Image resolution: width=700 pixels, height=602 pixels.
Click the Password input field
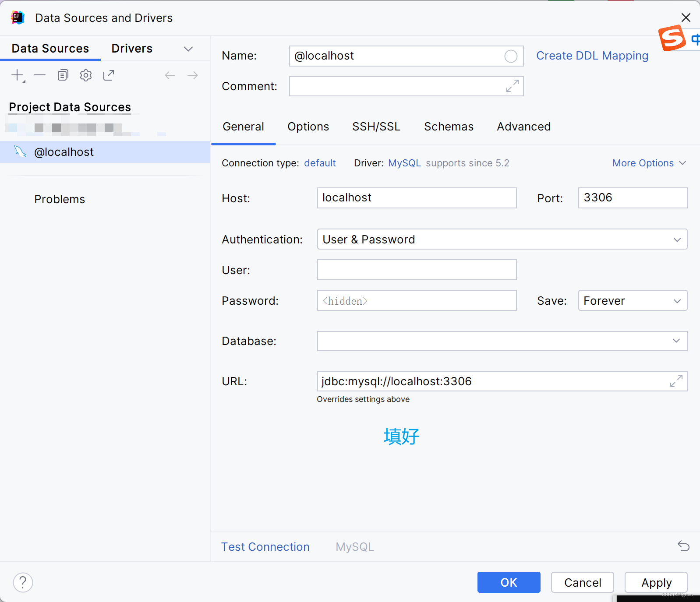[417, 300]
